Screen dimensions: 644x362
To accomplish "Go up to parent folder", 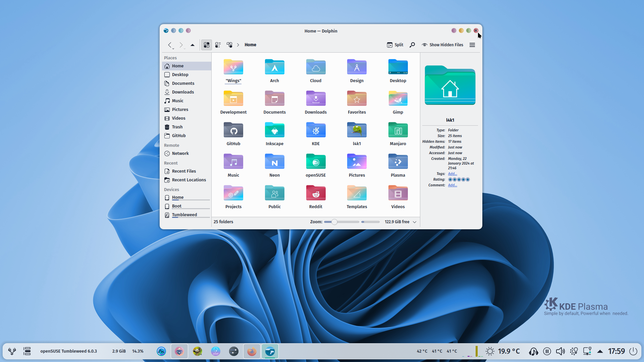I will tap(193, 45).
